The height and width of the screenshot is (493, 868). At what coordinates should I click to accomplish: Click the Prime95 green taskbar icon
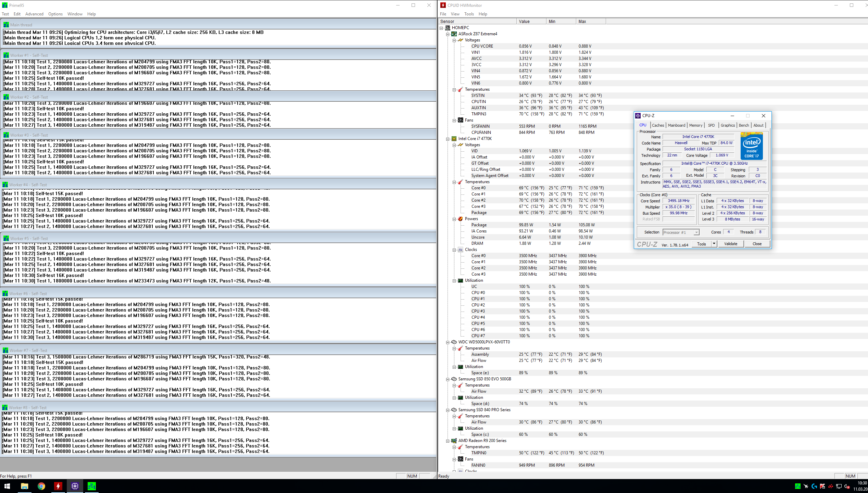point(91,486)
